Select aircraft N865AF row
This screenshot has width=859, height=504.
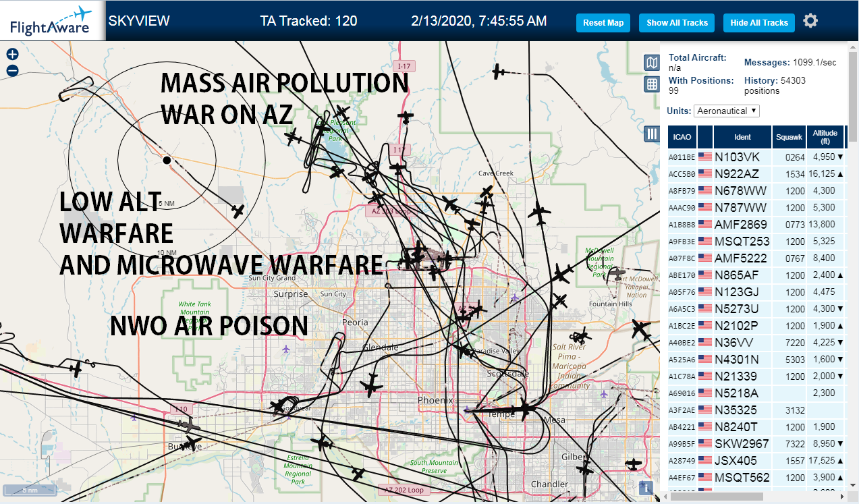[756, 275]
